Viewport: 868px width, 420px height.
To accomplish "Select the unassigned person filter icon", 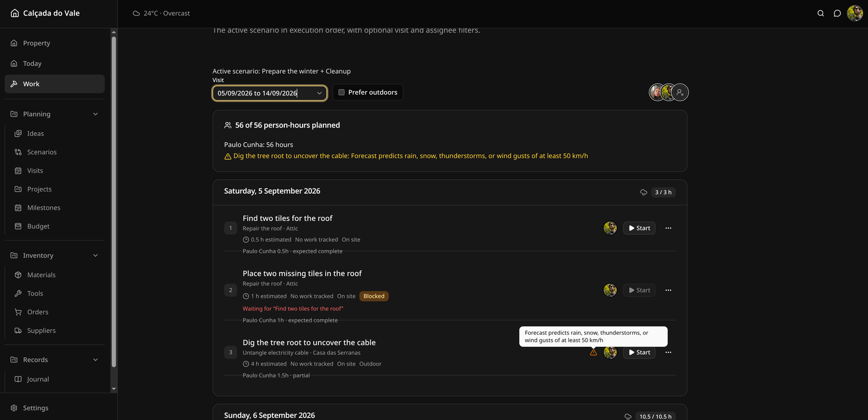I will pyautogui.click(x=680, y=92).
